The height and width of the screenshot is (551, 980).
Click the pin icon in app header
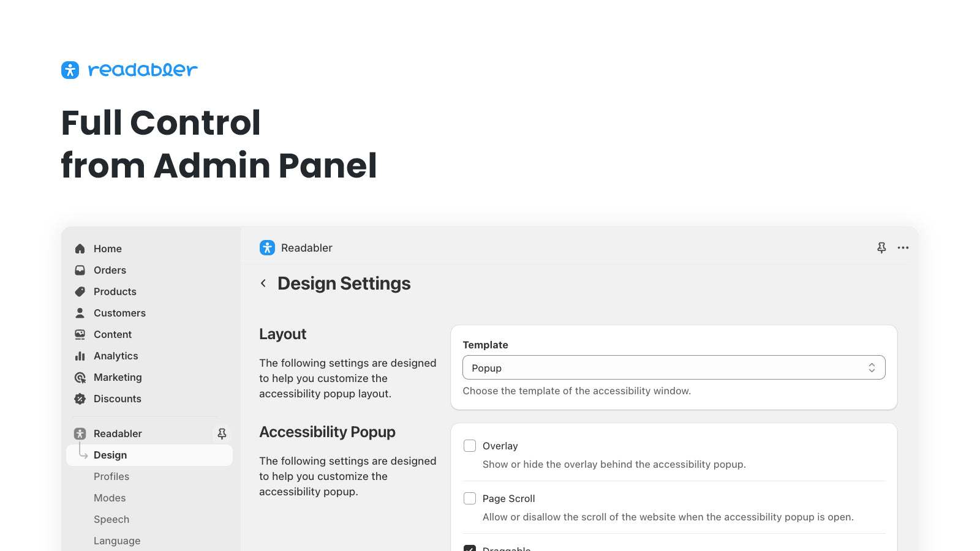[x=881, y=248]
